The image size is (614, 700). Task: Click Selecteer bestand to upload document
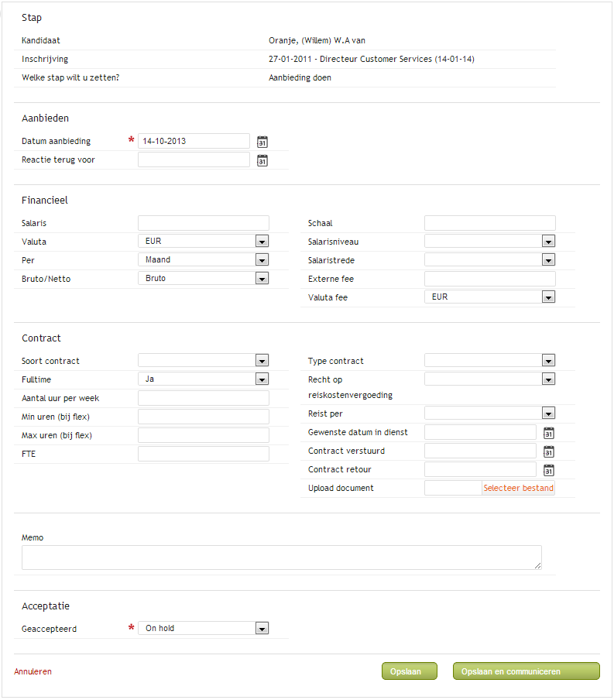[x=519, y=488]
